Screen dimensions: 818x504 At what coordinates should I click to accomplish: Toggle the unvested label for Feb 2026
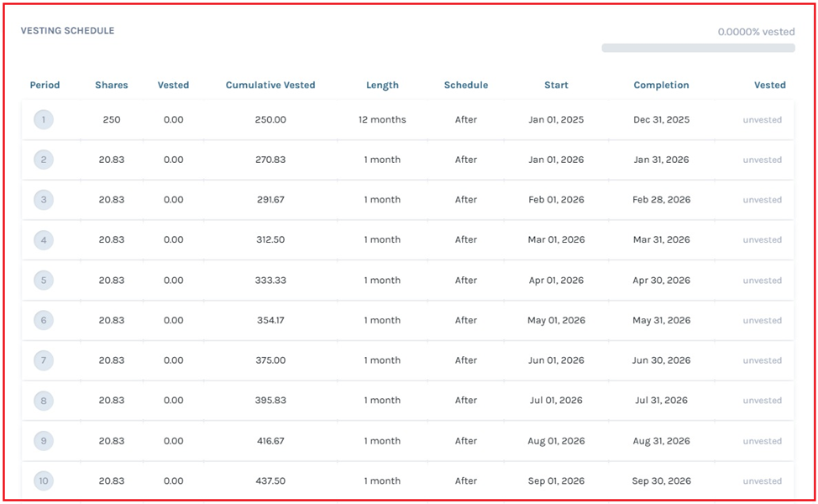click(x=763, y=199)
